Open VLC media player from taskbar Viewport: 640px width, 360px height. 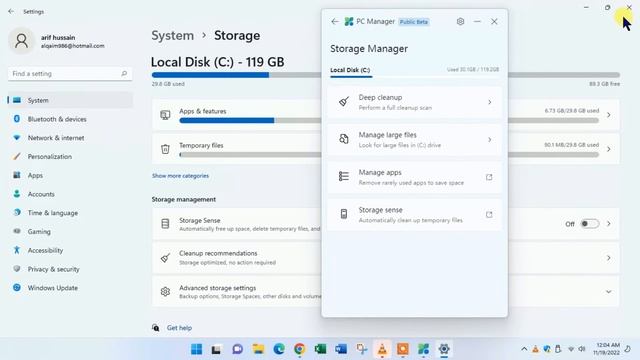[382, 349]
